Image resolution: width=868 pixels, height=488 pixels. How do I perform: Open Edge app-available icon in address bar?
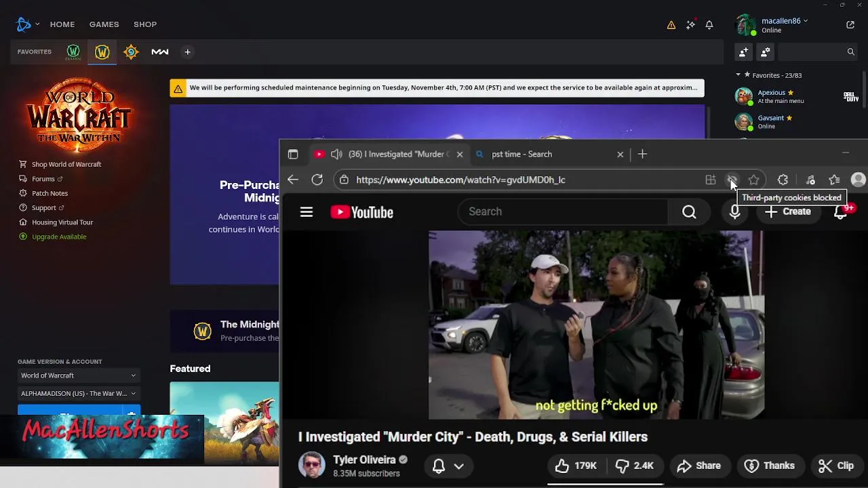pyautogui.click(x=710, y=180)
